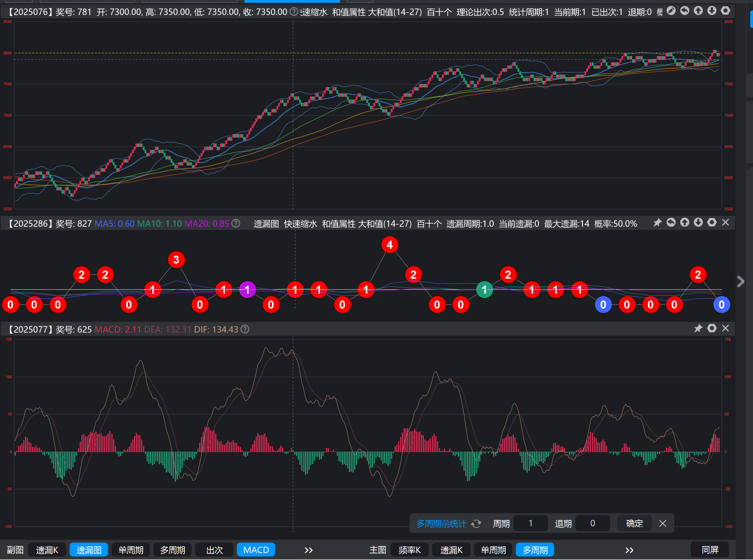The height and width of the screenshot is (560, 753).
Task: Click the help question mark after MA20 value
Action: [x=236, y=224]
